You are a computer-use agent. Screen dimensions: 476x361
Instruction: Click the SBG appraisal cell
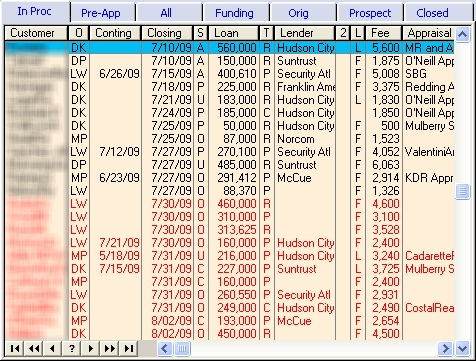[x=428, y=74]
